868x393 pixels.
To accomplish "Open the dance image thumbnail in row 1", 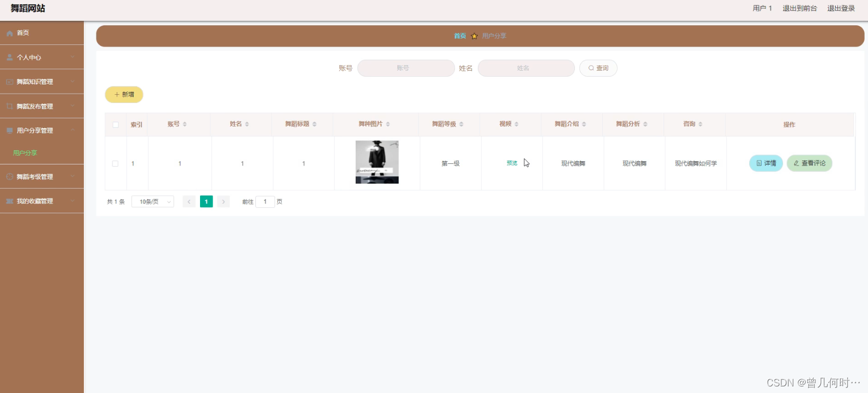I will coord(377,162).
